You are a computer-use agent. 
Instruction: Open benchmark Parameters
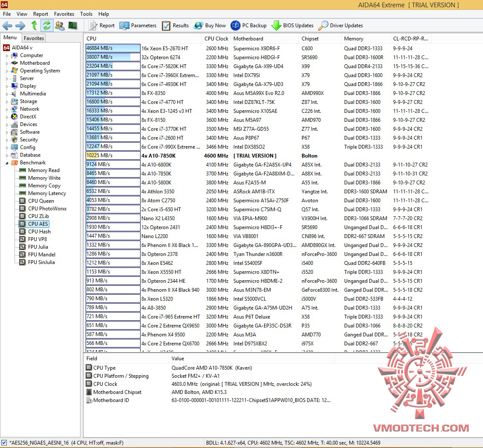click(138, 26)
